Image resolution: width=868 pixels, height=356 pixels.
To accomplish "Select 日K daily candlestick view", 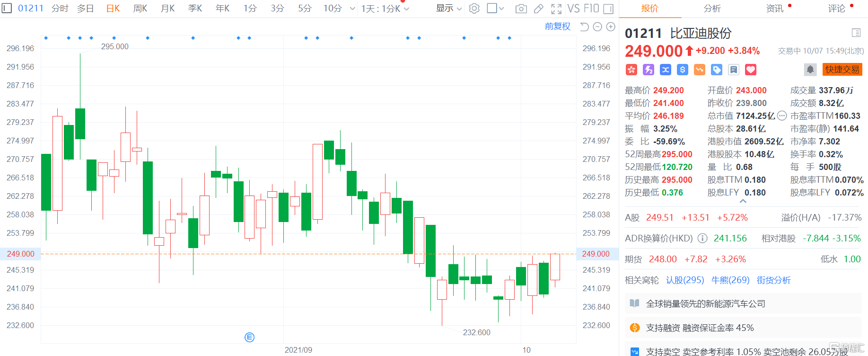I will 113,9.
